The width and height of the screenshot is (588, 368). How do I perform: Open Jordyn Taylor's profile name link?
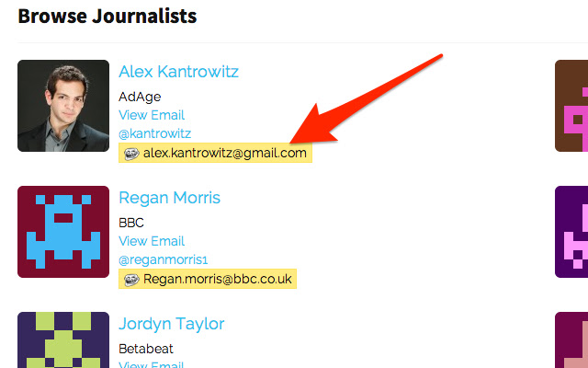click(172, 324)
